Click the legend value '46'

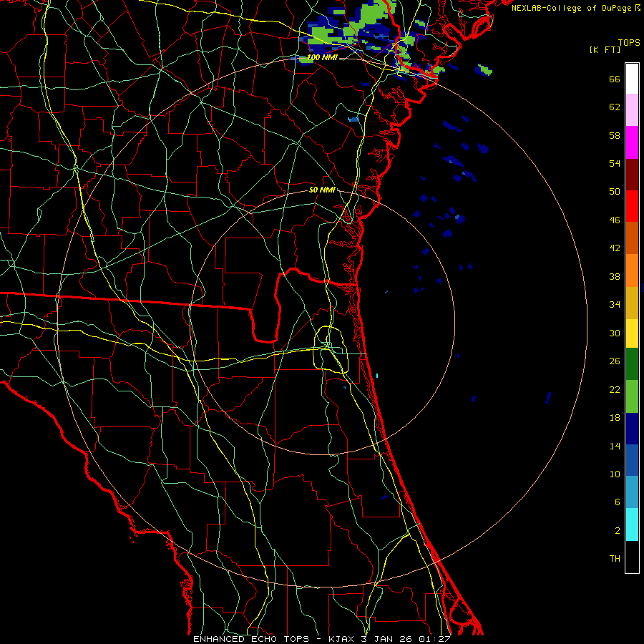[615, 220]
